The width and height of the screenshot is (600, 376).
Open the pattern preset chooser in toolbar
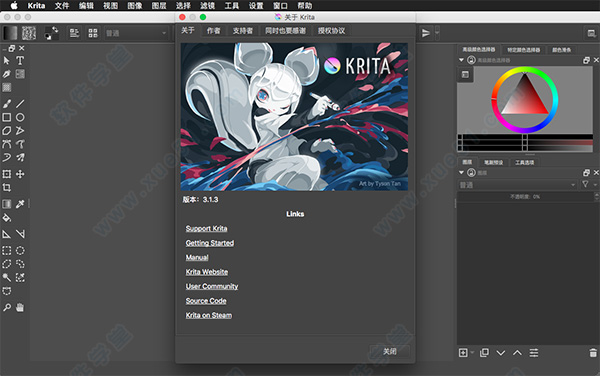coord(29,33)
